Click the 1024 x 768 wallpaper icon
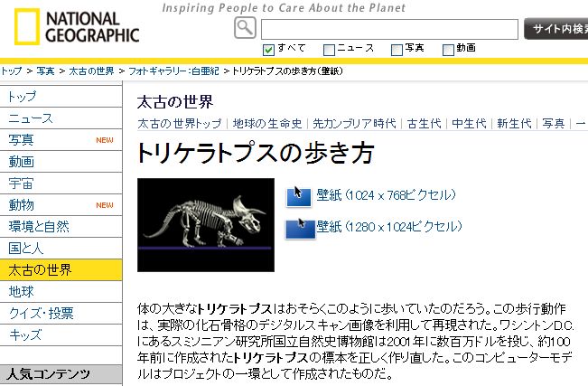 click(x=299, y=196)
